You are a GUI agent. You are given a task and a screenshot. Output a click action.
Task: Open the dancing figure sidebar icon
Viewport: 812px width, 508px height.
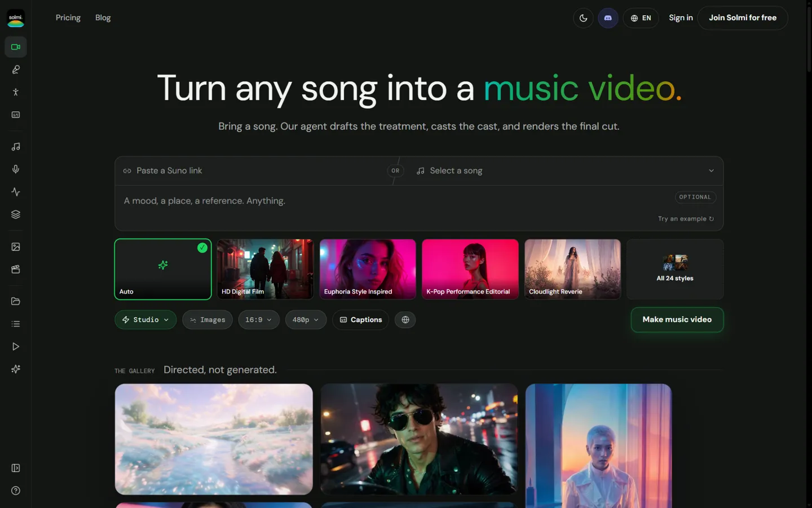(x=16, y=92)
